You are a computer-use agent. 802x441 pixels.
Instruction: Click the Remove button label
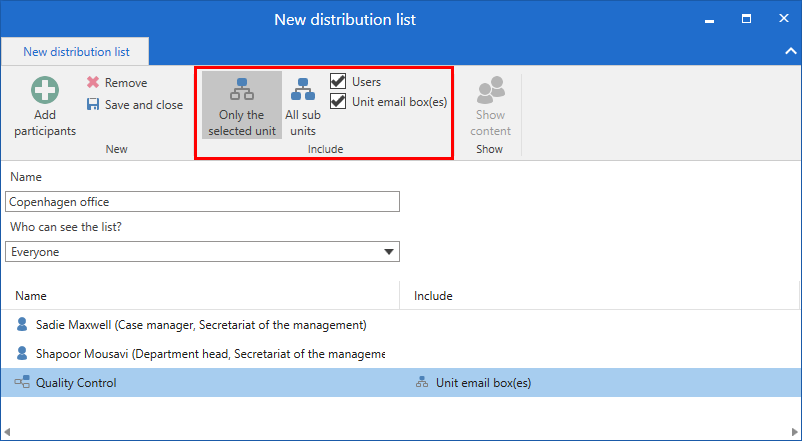click(x=126, y=83)
